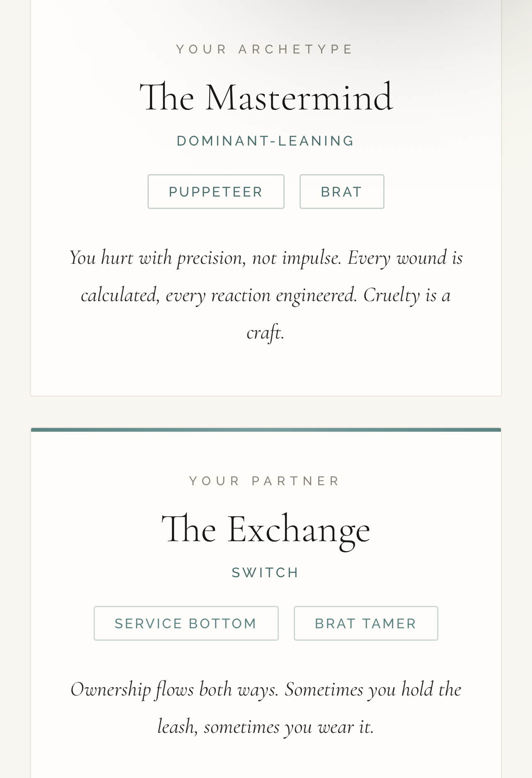Click the phrase "Sometimes you hold the"
Image resolution: width=532 pixels, height=778 pixels.
pyautogui.click(x=373, y=690)
